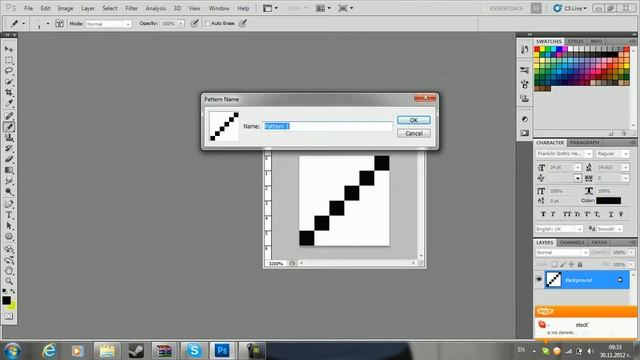Toggle Quick Mask mode icon
The height and width of the screenshot is (360, 640).
(9, 316)
